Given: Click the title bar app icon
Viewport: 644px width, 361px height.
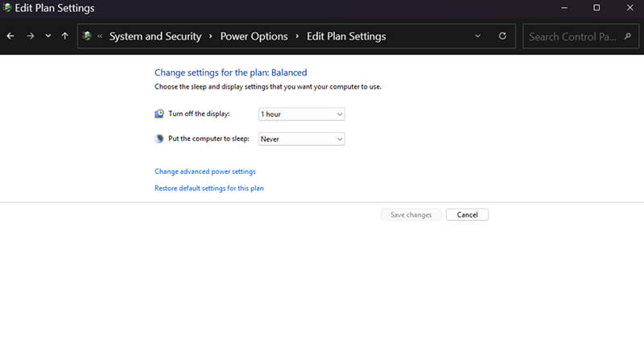Looking at the screenshot, I should (6, 8).
